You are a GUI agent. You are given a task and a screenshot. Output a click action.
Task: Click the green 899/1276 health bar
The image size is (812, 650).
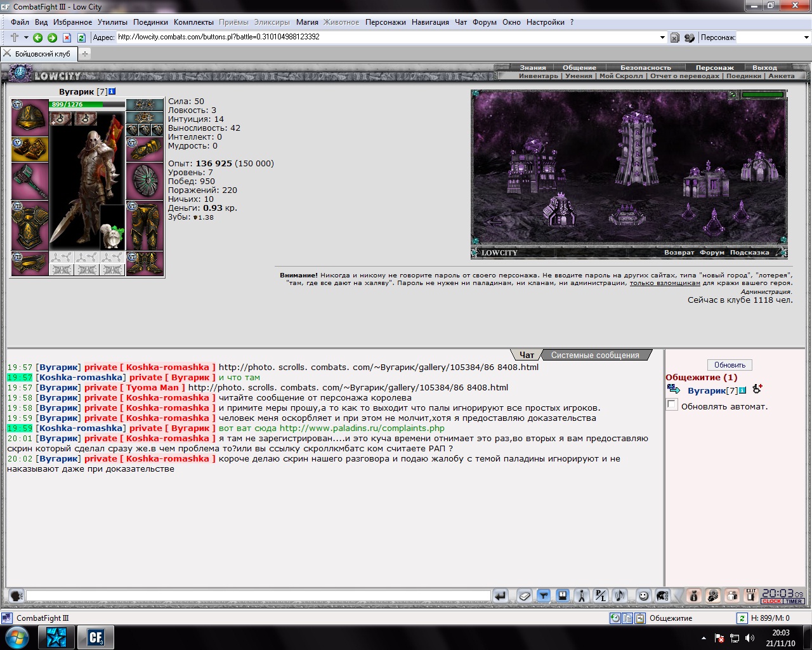point(88,104)
